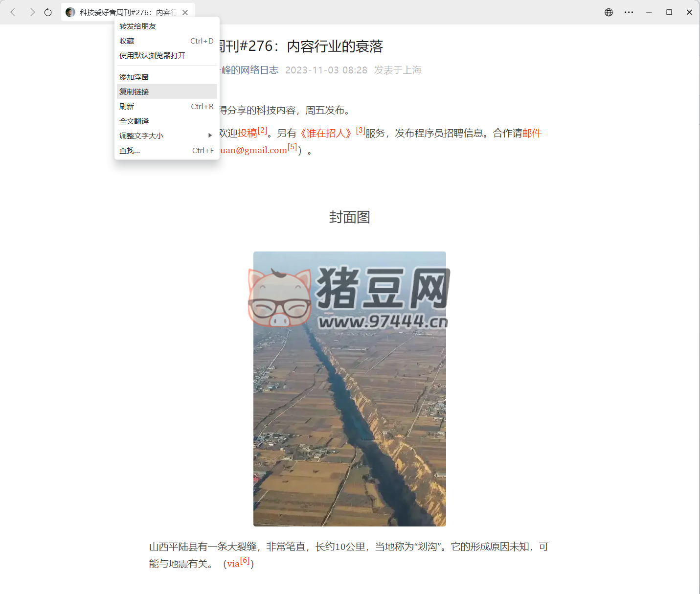Choose 复制链接 in the menu

[135, 92]
